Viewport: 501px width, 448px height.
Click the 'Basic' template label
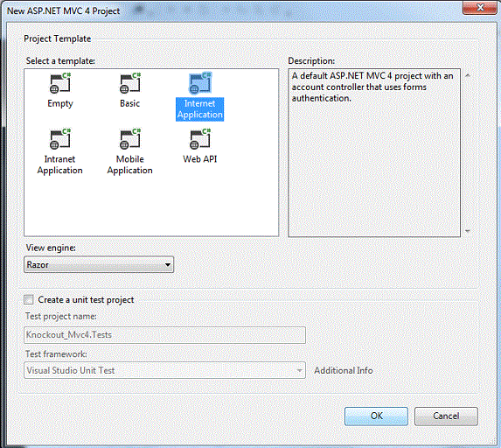(x=130, y=103)
